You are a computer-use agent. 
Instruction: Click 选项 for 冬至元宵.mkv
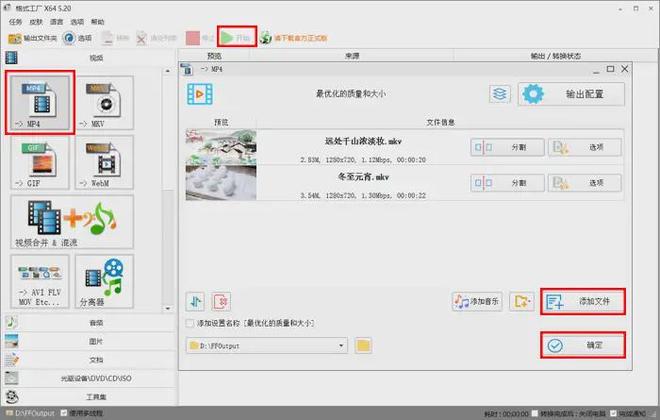(585, 183)
